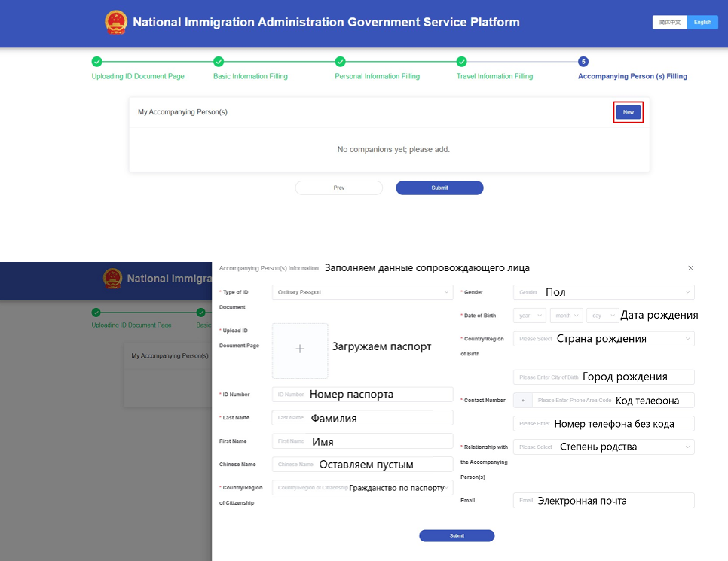Click the national emblem logo in top header
The width and height of the screenshot is (728, 561).
pyautogui.click(x=116, y=23)
